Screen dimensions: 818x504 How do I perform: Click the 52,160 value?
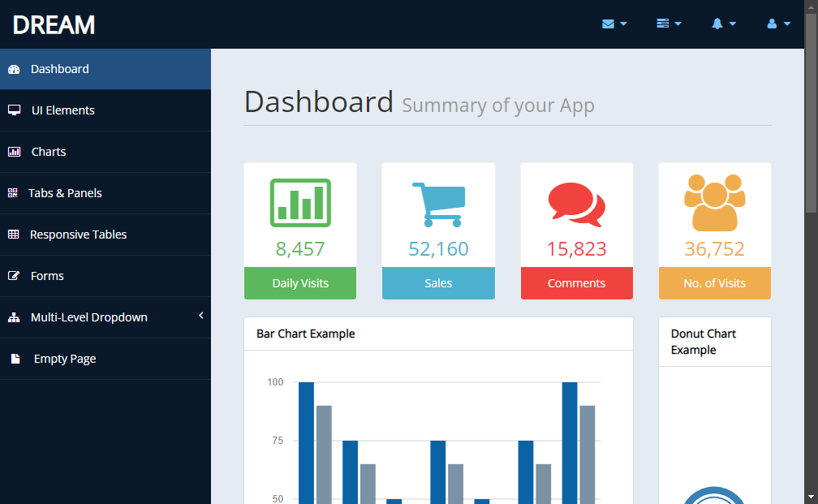(439, 249)
